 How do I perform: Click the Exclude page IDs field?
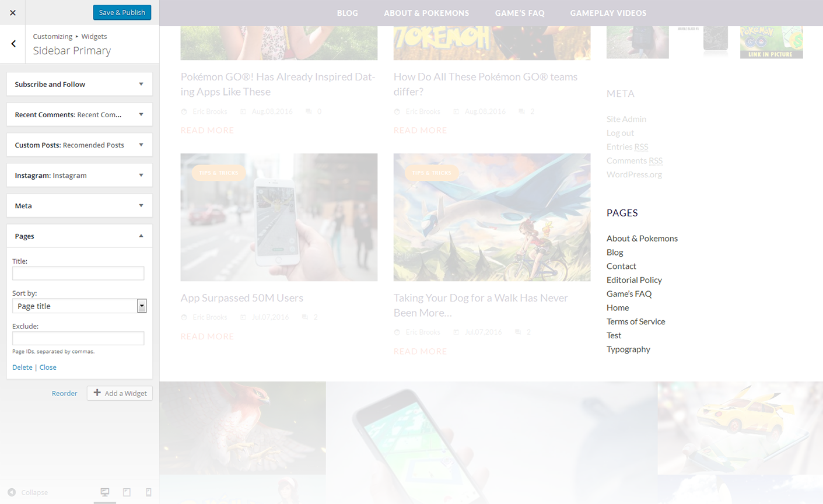point(78,338)
